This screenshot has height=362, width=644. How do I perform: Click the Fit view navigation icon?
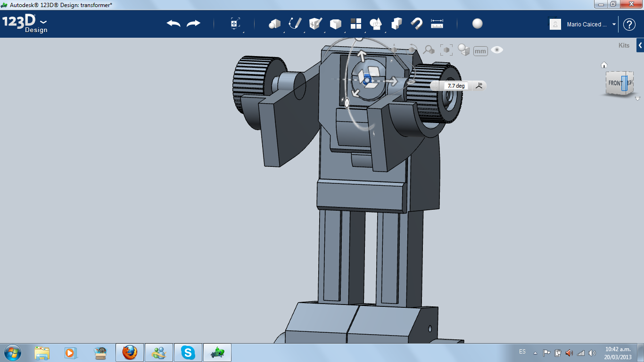(x=446, y=50)
